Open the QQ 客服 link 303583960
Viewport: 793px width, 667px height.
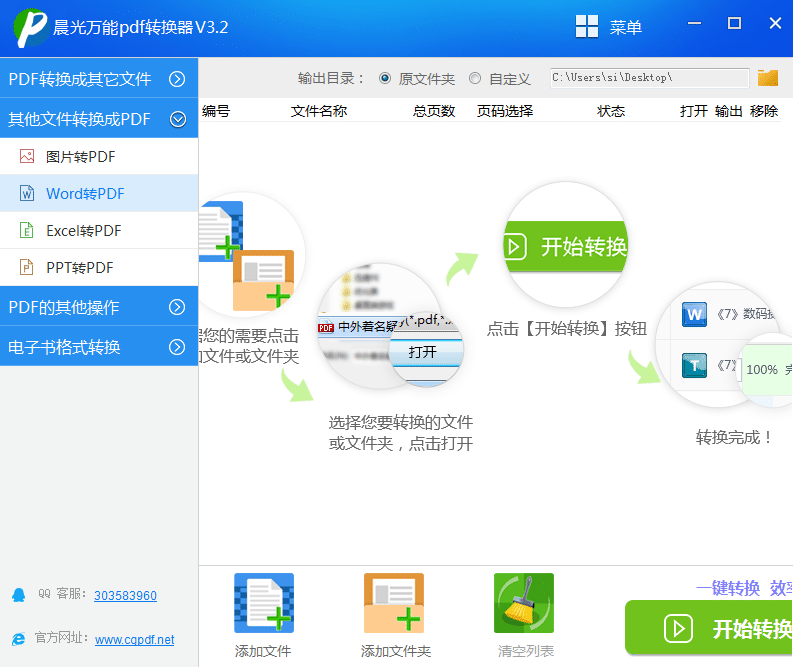[x=125, y=596]
